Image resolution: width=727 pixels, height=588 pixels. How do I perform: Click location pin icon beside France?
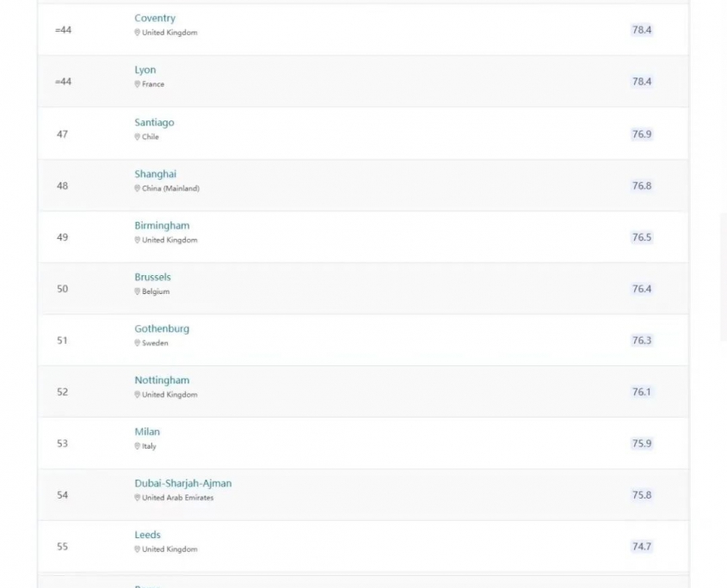[138, 84]
